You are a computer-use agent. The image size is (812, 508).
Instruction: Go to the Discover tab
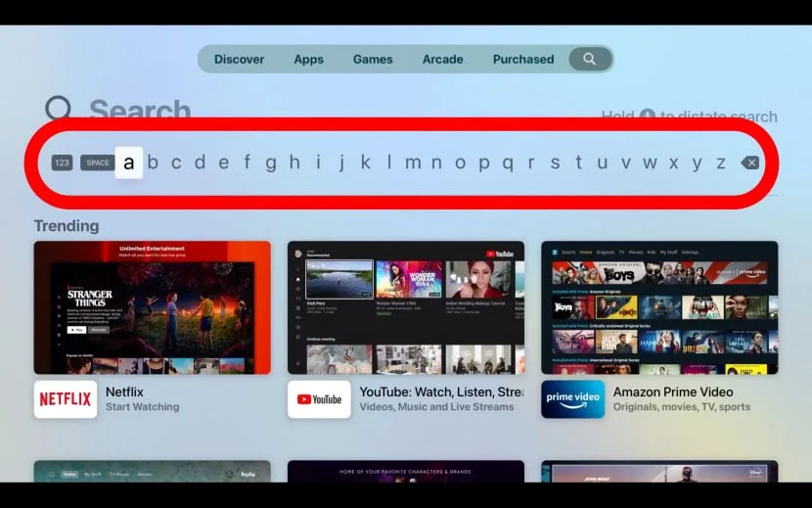click(239, 59)
